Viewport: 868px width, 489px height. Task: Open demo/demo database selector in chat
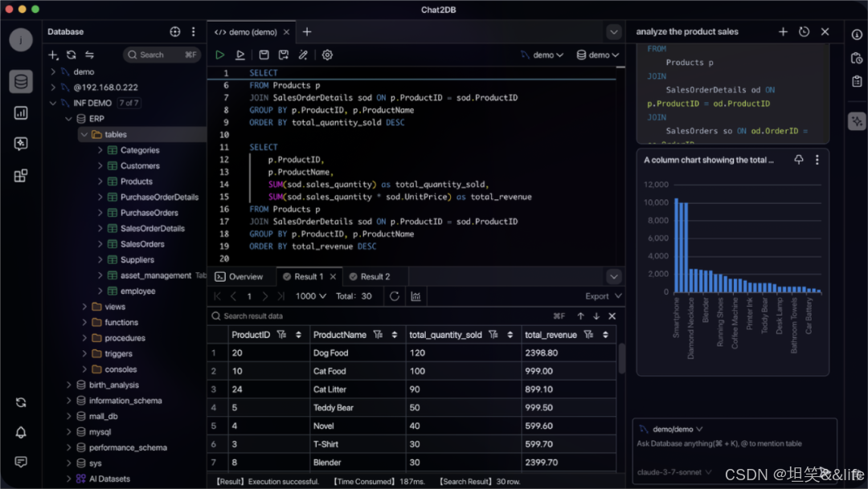[x=671, y=429]
